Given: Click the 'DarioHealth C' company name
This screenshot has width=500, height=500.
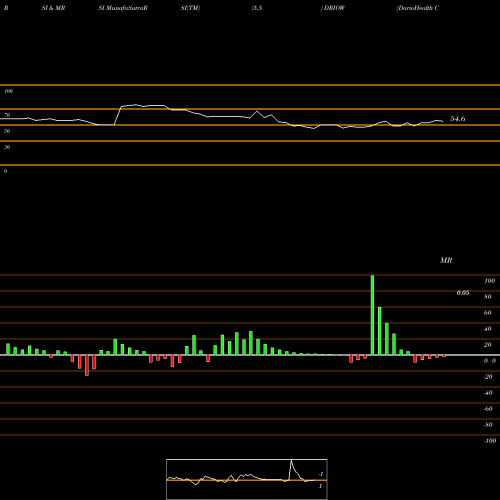Looking at the screenshot, I should coord(418,8).
